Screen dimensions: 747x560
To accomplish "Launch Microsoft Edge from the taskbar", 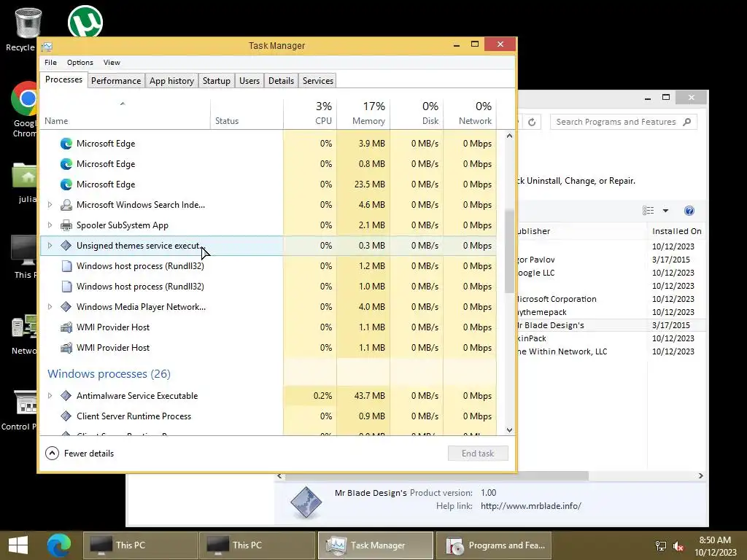I will [x=59, y=545].
